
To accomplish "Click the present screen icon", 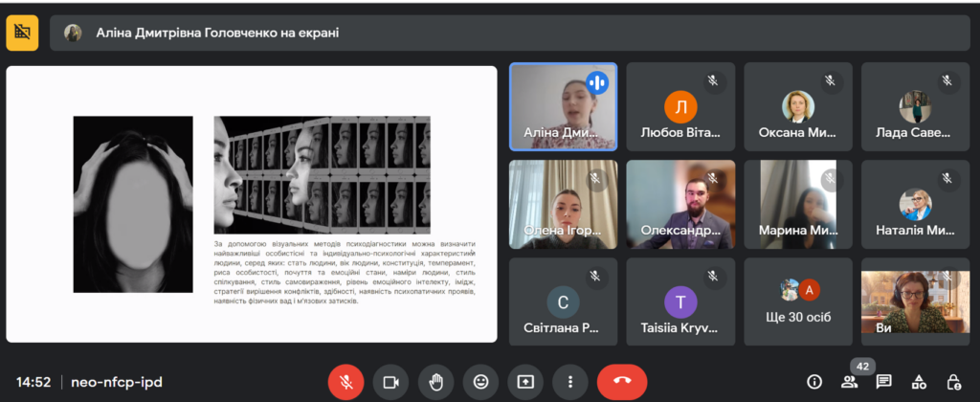I will 525,382.
